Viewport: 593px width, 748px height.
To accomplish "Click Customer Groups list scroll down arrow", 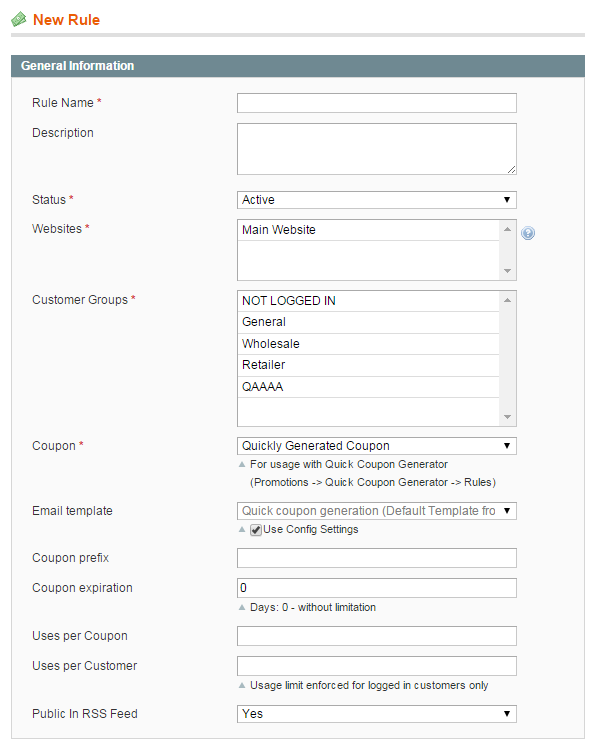I will point(508,417).
